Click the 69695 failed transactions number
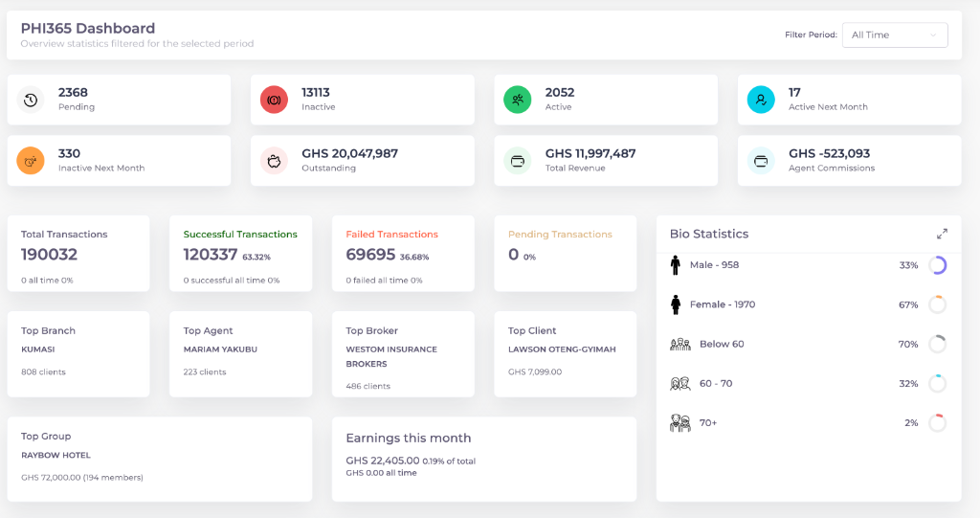 (370, 255)
